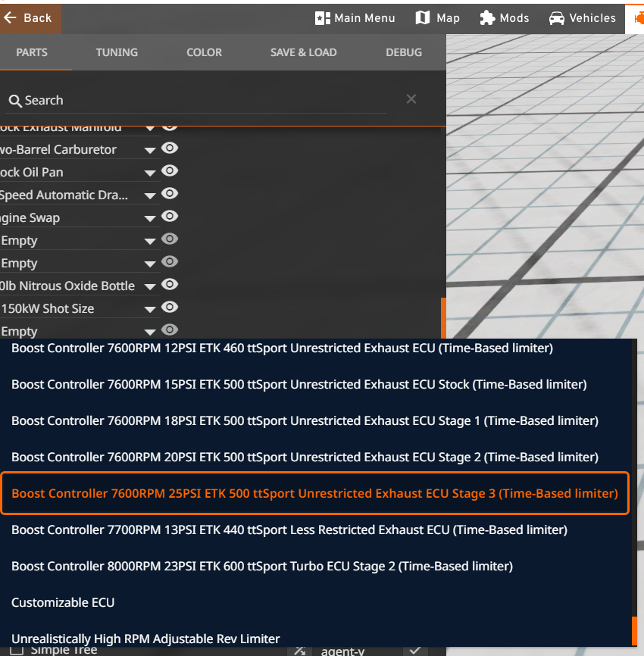Click the Mods puzzle piece icon

487,18
